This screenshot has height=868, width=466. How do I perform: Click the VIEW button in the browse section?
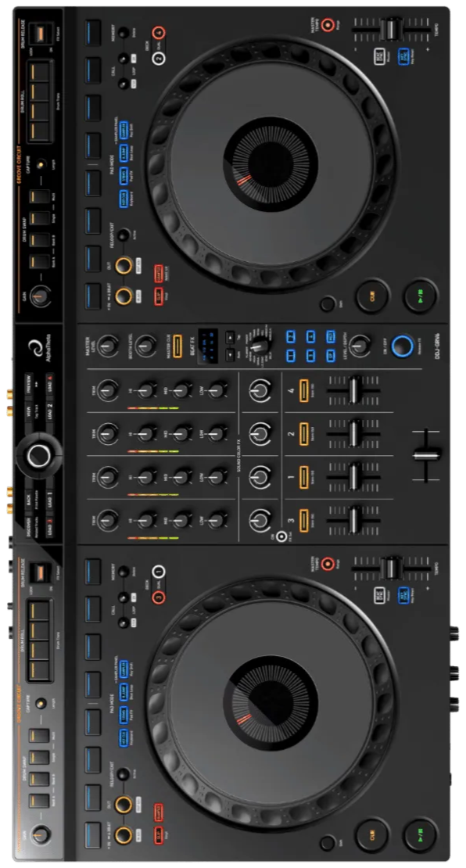click(x=29, y=411)
